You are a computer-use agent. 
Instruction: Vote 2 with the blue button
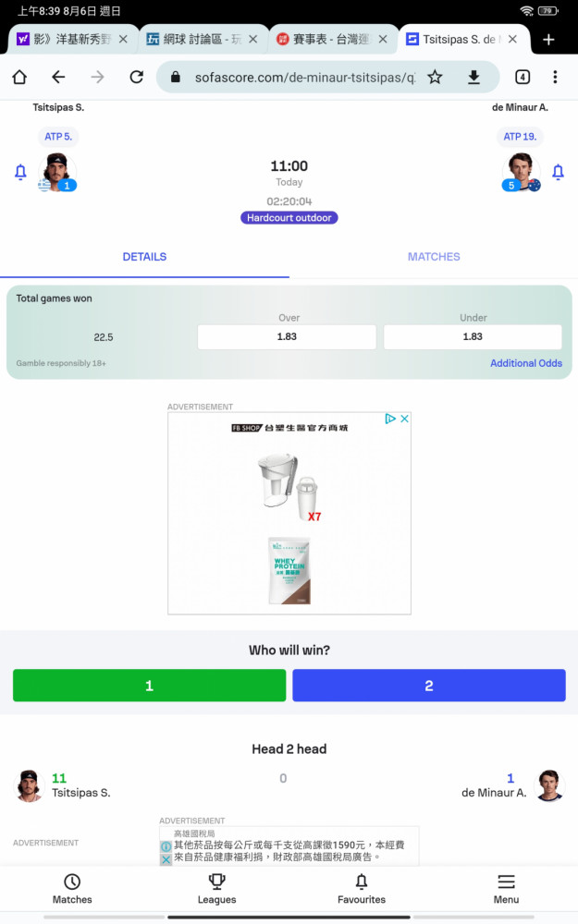click(429, 686)
